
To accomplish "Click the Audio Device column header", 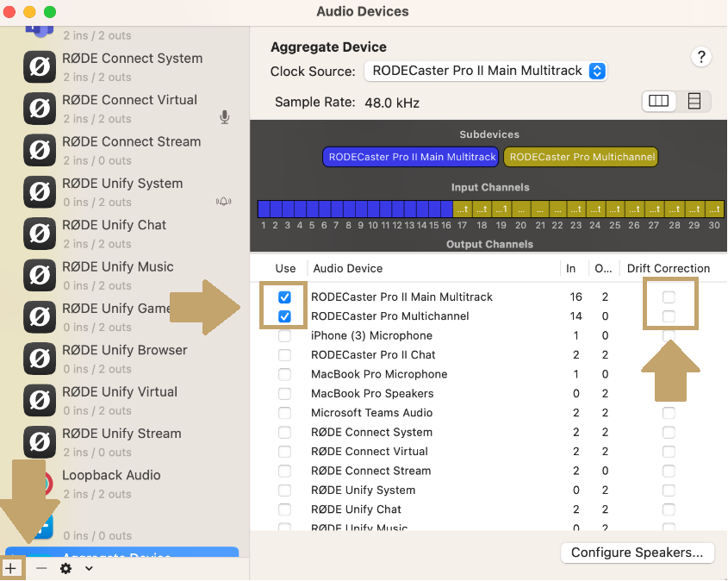I will [348, 268].
